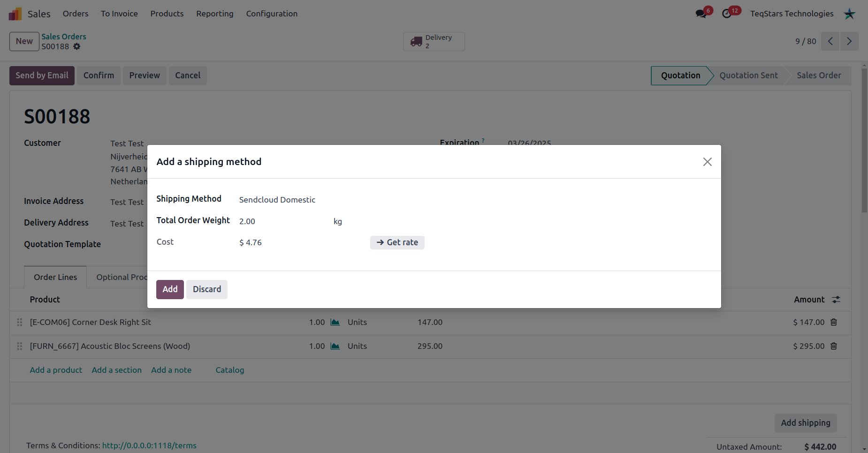This screenshot has width=868, height=453.
Task: Click the 9 / 80 pager counter
Action: (806, 41)
